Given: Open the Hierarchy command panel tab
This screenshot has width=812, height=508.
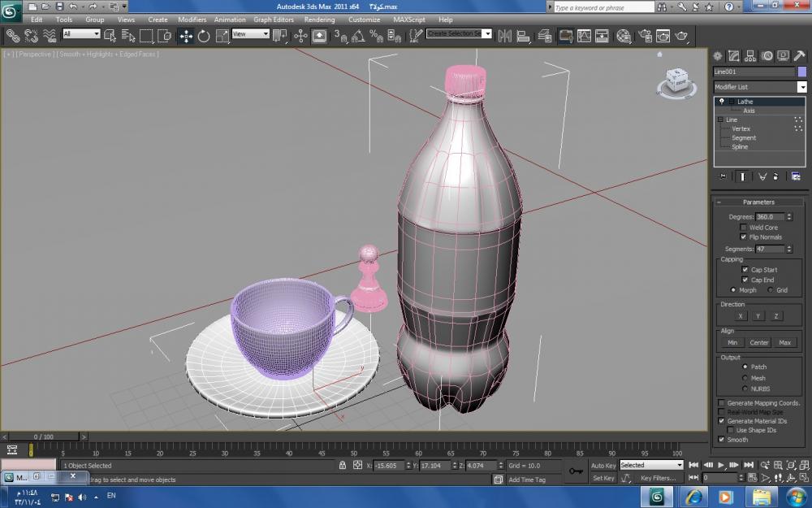Looking at the screenshot, I should pos(750,55).
